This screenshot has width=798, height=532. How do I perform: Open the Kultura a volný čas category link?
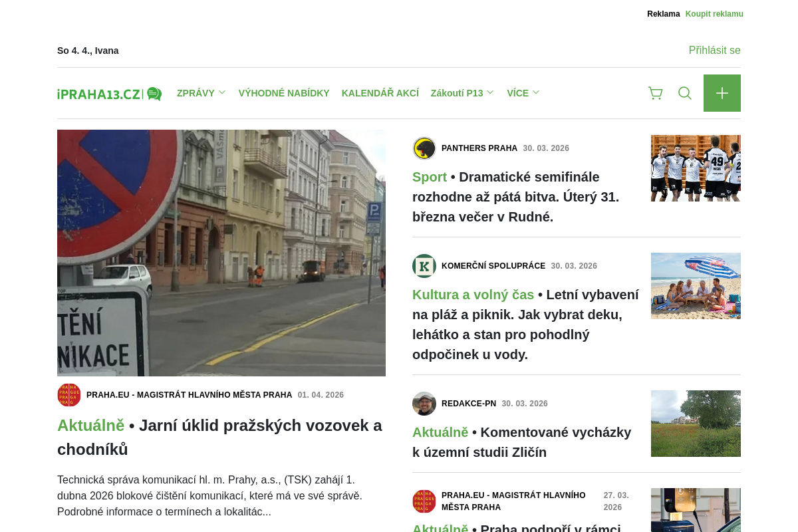pos(473,294)
